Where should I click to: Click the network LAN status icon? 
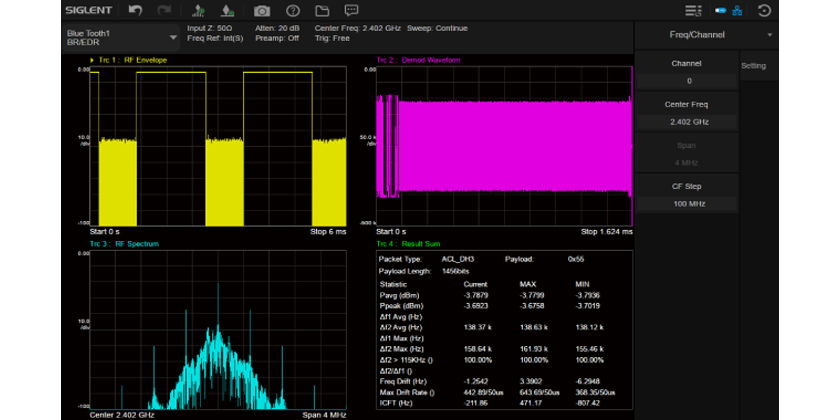point(738,11)
